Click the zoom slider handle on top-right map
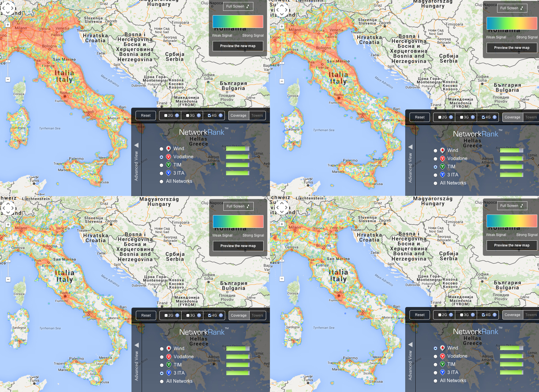Image resolution: width=539 pixels, height=392 pixels. [282, 63]
